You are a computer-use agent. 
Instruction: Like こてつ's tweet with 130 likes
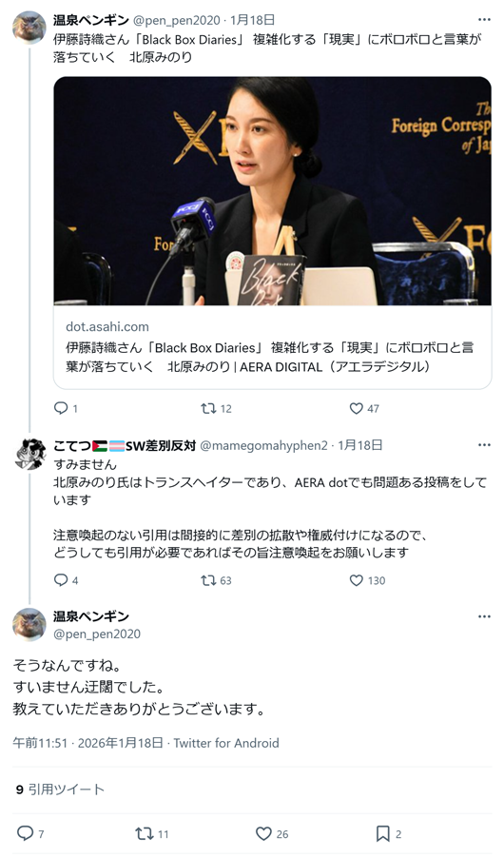pyautogui.click(x=367, y=580)
